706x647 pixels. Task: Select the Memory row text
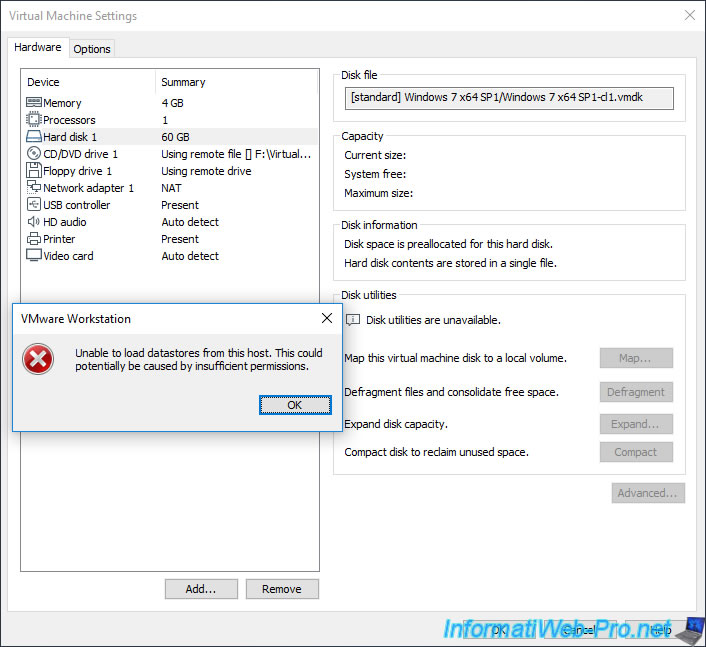tap(62, 103)
